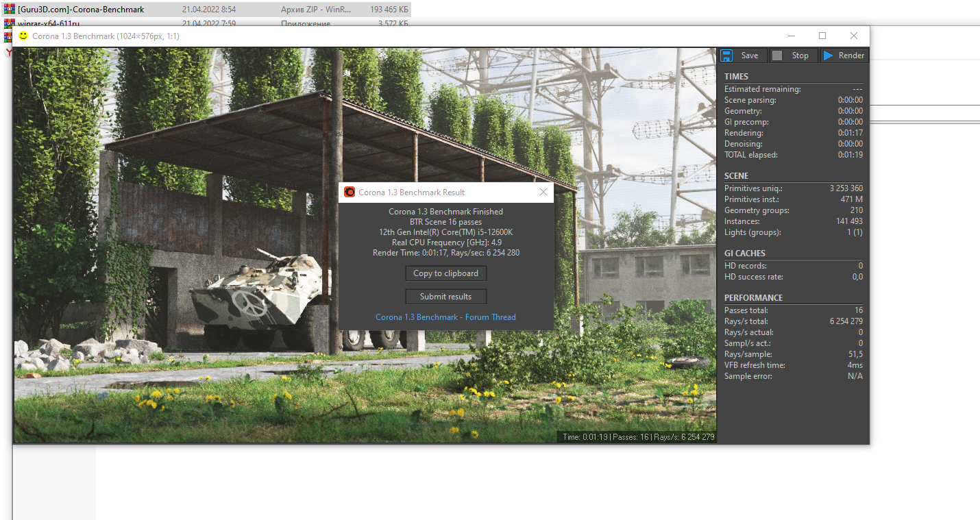The image size is (980, 520).
Task: Click the render status line showing Time: 0:01:19
Action: tap(638, 437)
